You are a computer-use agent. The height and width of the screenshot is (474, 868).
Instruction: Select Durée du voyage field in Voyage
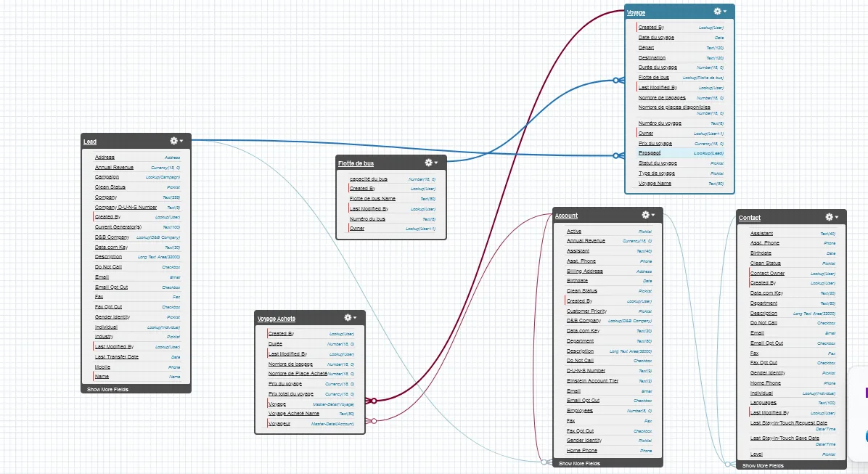point(680,67)
